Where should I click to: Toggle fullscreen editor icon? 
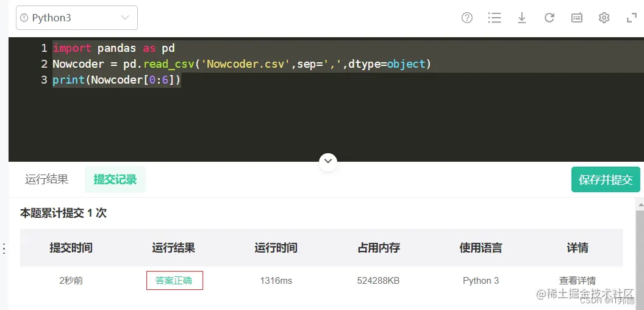[631, 18]
